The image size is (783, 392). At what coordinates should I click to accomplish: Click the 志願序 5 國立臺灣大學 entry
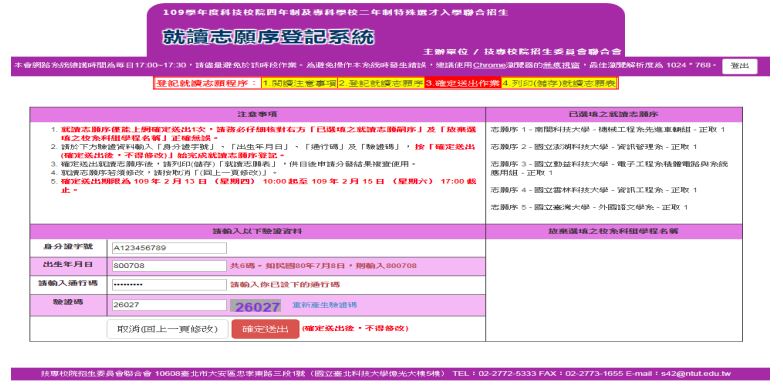pos(589,207)
